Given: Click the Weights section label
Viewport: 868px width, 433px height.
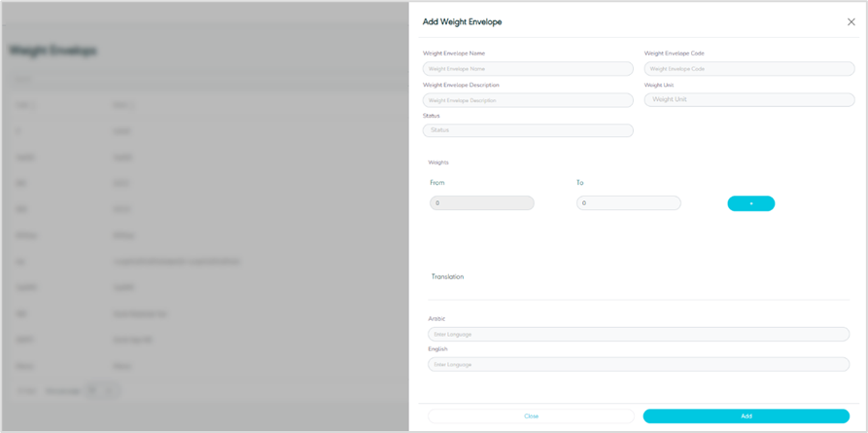Looking at the screenshot, I should point(438,162).
